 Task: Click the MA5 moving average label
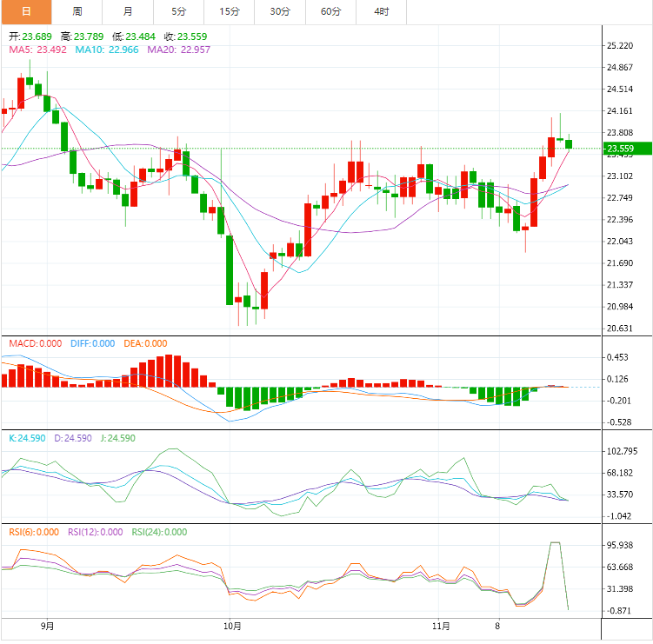(x=37, y=50)
